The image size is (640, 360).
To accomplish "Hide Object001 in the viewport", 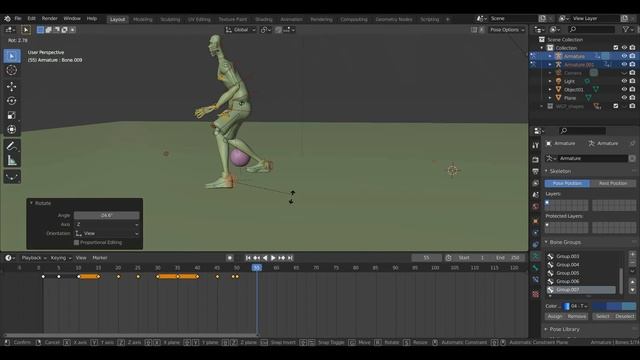I will (x=624, y=89).
